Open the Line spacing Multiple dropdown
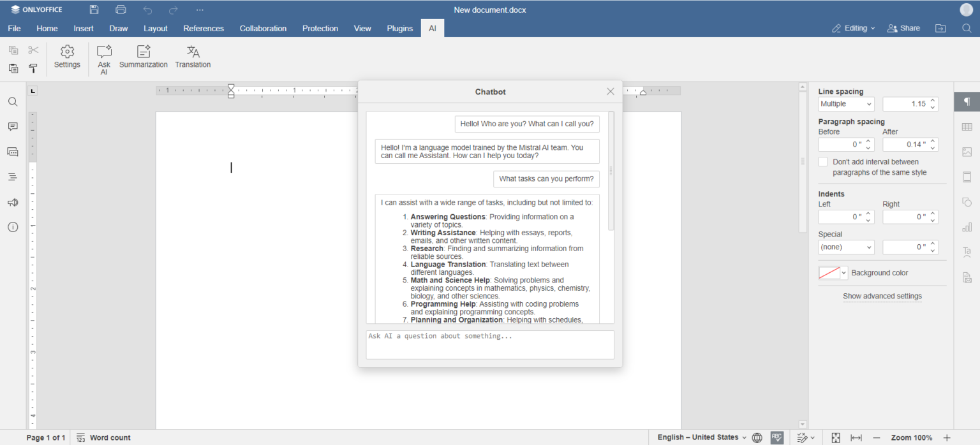Screen dimensions: 980x445 [846, 103]
